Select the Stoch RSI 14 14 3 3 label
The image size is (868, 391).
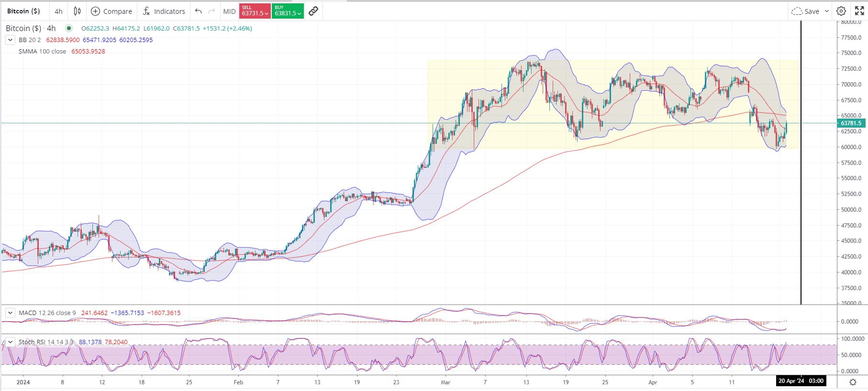coord(46,342)
